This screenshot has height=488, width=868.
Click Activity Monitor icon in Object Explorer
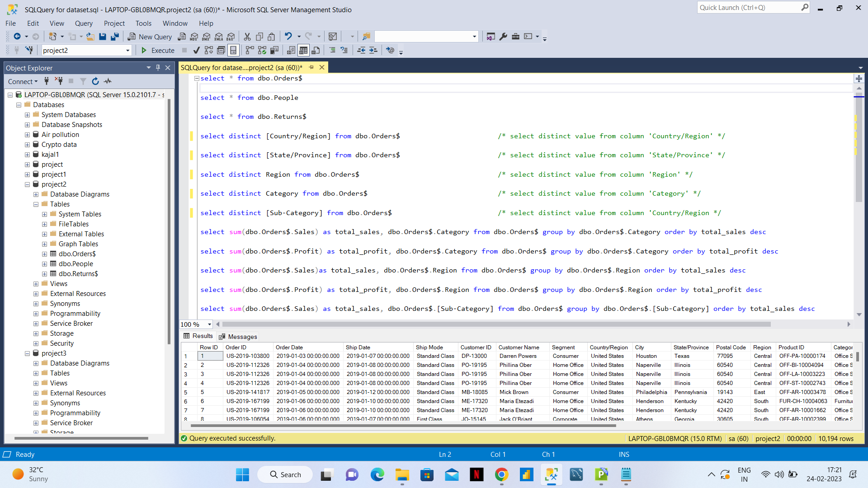point(108,81)
